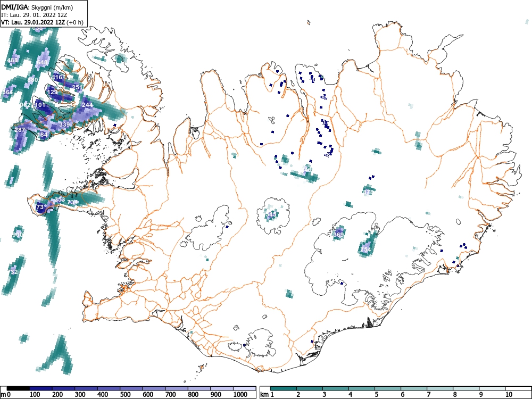Click the map value 754 on Vatnajökull
The height and width of the screenshot is (399, 532).
point(366,250)
